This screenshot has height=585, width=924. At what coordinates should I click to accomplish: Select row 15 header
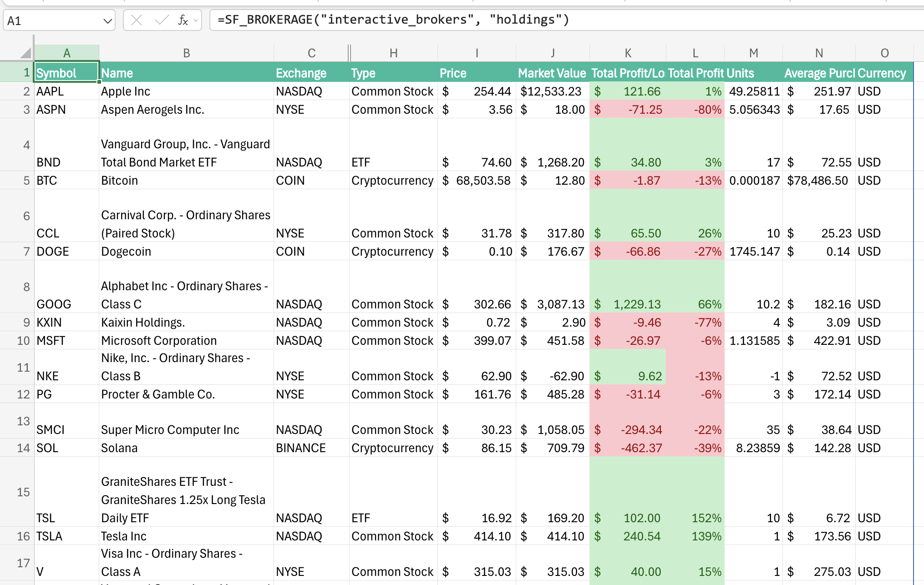click(17, 492)
